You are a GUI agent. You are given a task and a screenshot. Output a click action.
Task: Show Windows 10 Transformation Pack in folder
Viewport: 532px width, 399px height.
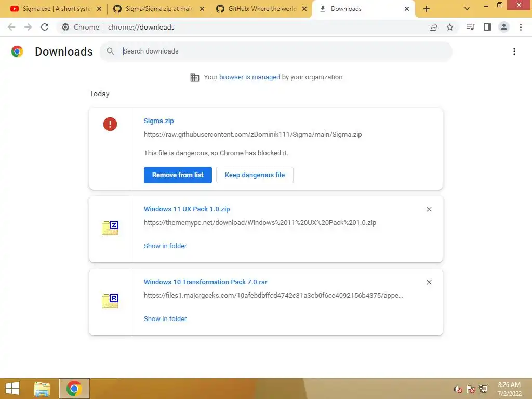(x=165, y=318)
